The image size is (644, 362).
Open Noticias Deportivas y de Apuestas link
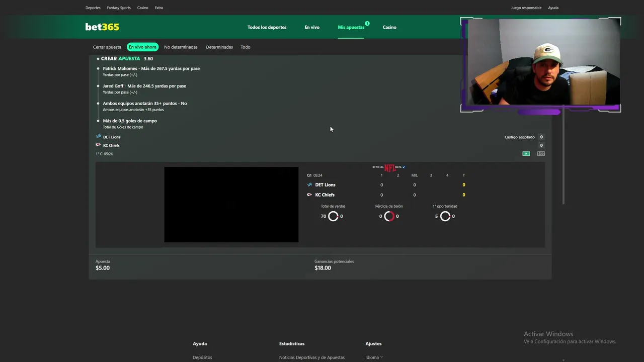coord(312,357)
